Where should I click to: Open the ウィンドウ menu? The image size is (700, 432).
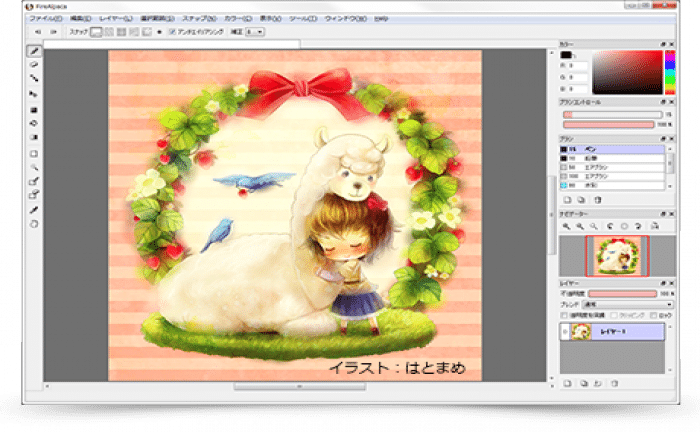[x=346, y=19]
